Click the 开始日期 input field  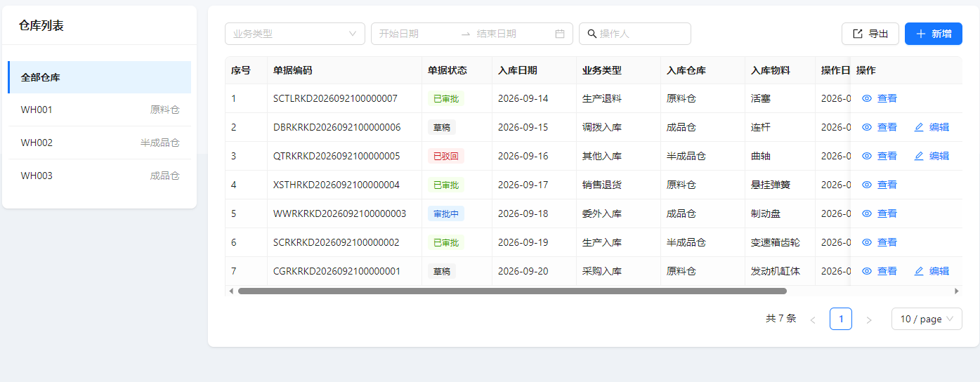(x=416, y=34)
